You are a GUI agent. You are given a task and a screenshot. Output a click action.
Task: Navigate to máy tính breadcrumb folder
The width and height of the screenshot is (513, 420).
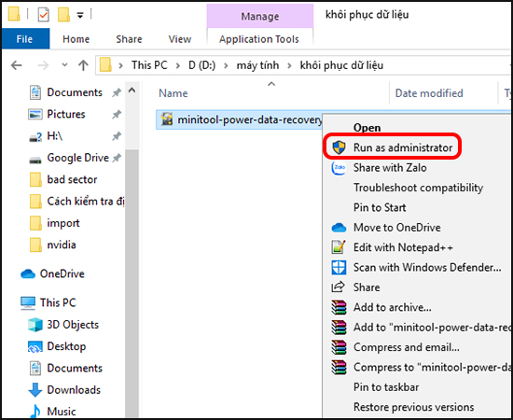[x=257, y=65]
